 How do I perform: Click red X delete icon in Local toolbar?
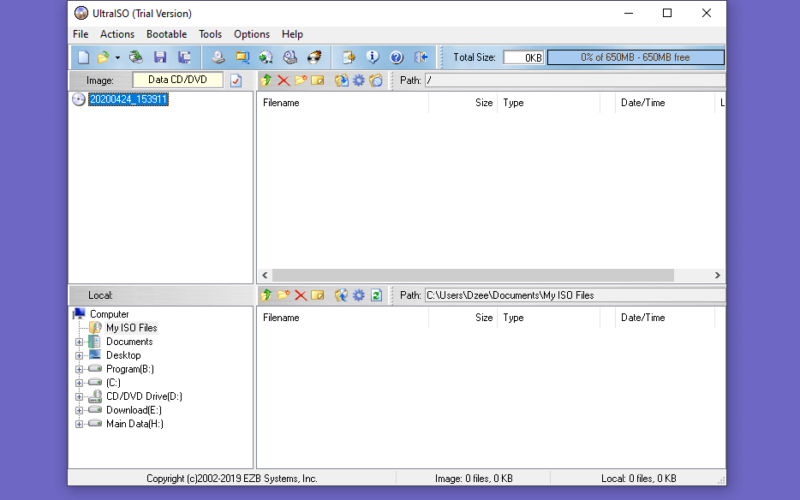[301, 295]
